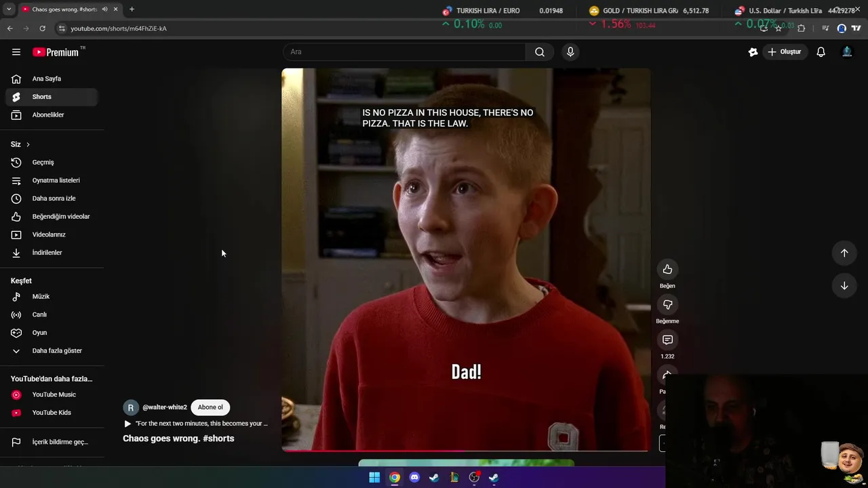Open a new browser tab
The height and width of the screenshot is (488, 868).
[132, 9]
